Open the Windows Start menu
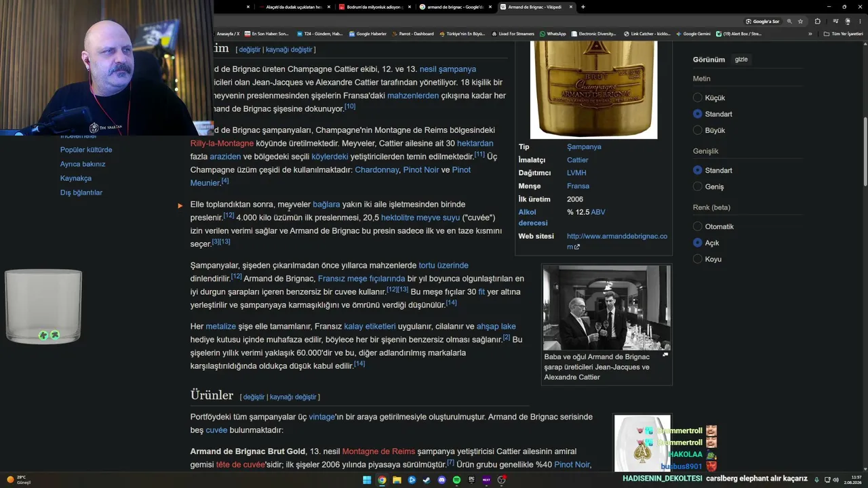The height and width of the screenshot is (488, 868). 367,480
